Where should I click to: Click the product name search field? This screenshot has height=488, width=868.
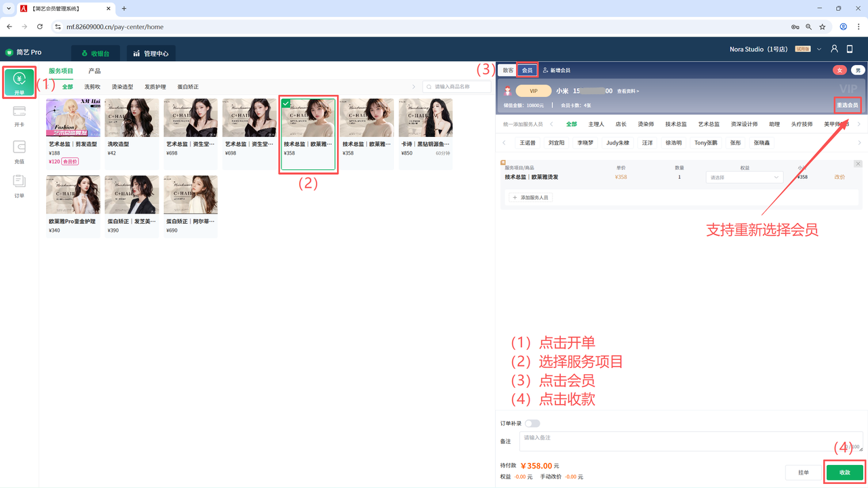tap(456, 87)
